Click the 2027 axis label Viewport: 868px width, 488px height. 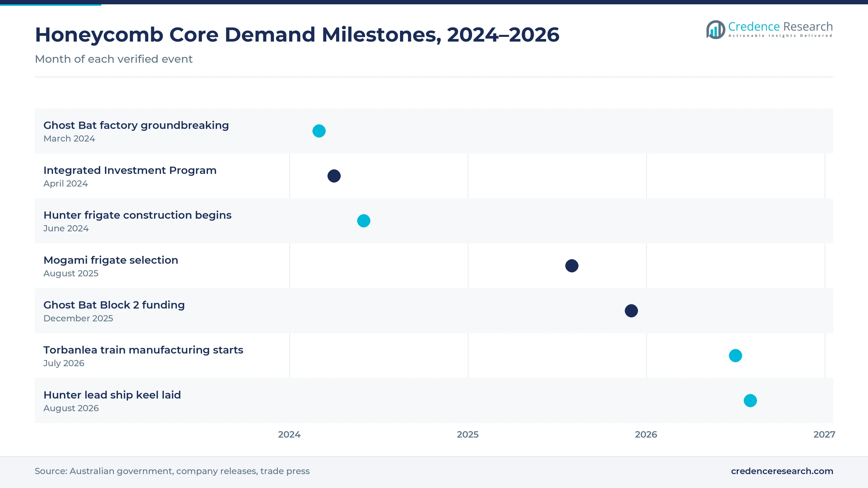click(824, 435)
